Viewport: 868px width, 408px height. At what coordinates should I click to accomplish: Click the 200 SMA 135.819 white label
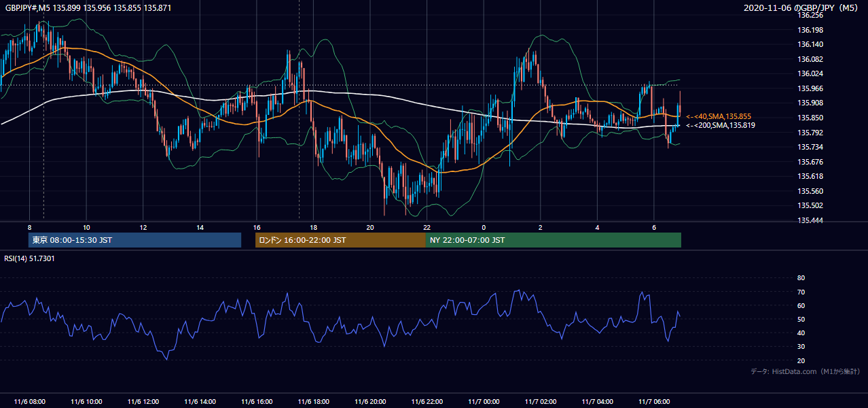721,125
